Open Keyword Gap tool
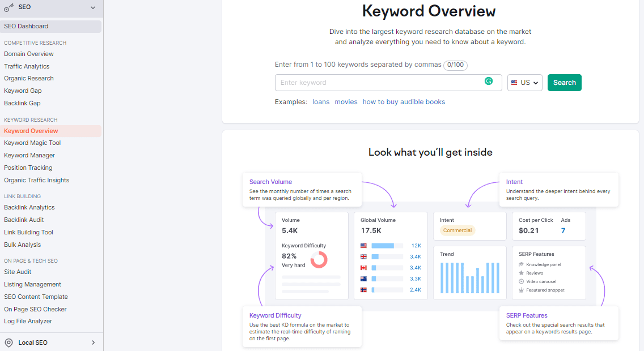The width and height of the screenshot is (644, 351). point(23,91)
